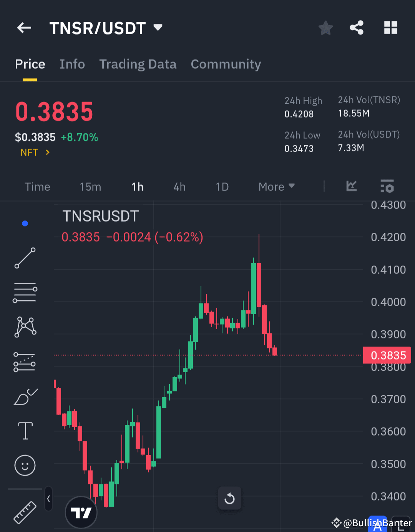
Task: Open the Community tab
Action: [226, 64]
